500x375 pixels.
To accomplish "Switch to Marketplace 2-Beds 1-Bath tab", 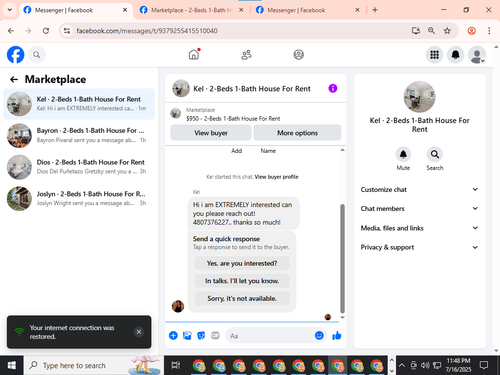I will (x=192, y=10).
